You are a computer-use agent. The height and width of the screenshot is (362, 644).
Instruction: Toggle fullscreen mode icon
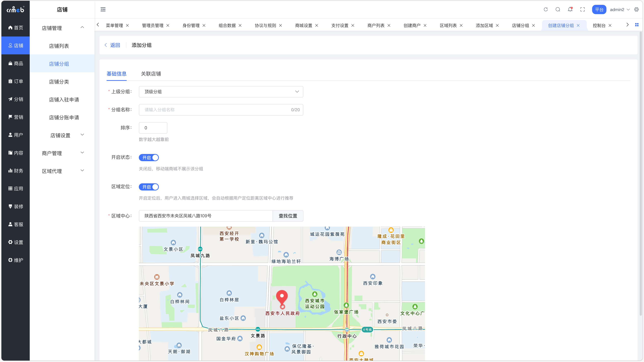(582, 9)
